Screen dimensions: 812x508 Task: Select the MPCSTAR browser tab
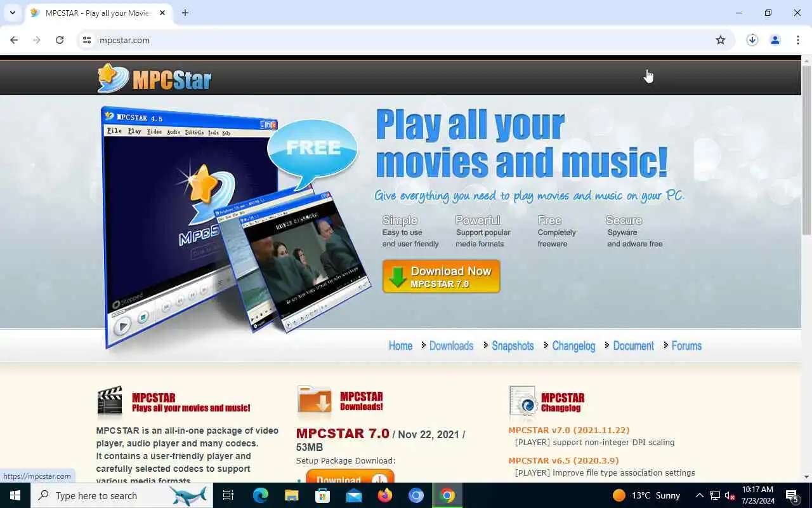point(98,13)
